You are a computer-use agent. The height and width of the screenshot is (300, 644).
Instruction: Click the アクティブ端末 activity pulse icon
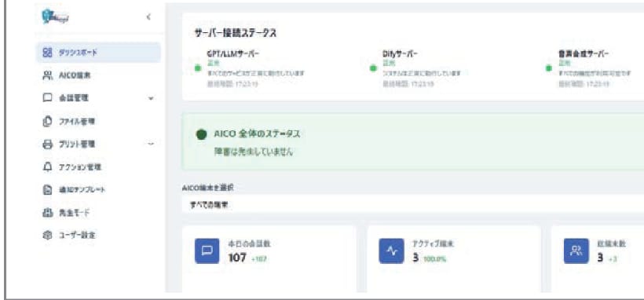point(391,251)
